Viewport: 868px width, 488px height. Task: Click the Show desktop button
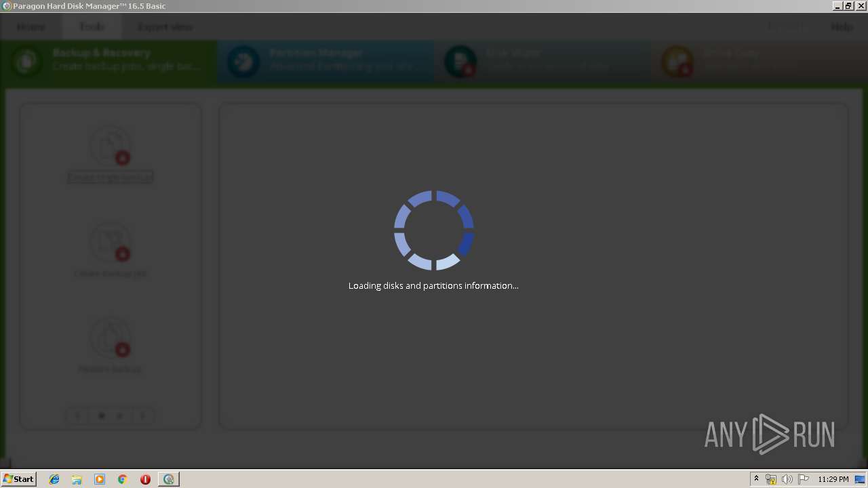[860, 479]
